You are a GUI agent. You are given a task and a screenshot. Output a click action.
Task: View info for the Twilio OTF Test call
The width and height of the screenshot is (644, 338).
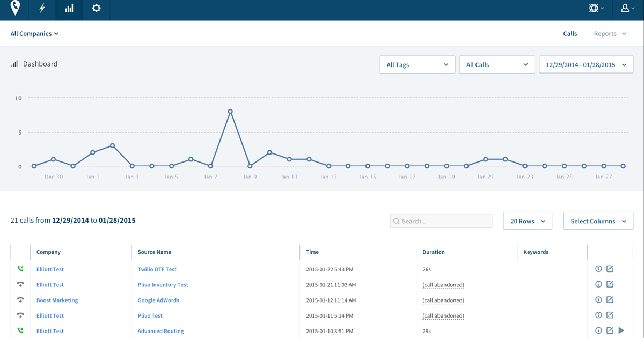tap(598, 269)
